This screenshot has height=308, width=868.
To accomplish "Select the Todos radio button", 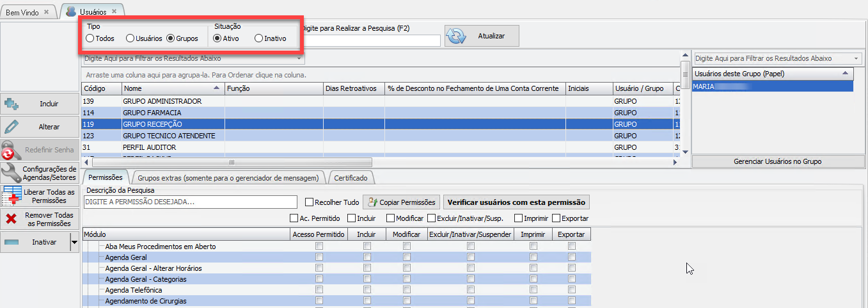I will click(90, 38).
